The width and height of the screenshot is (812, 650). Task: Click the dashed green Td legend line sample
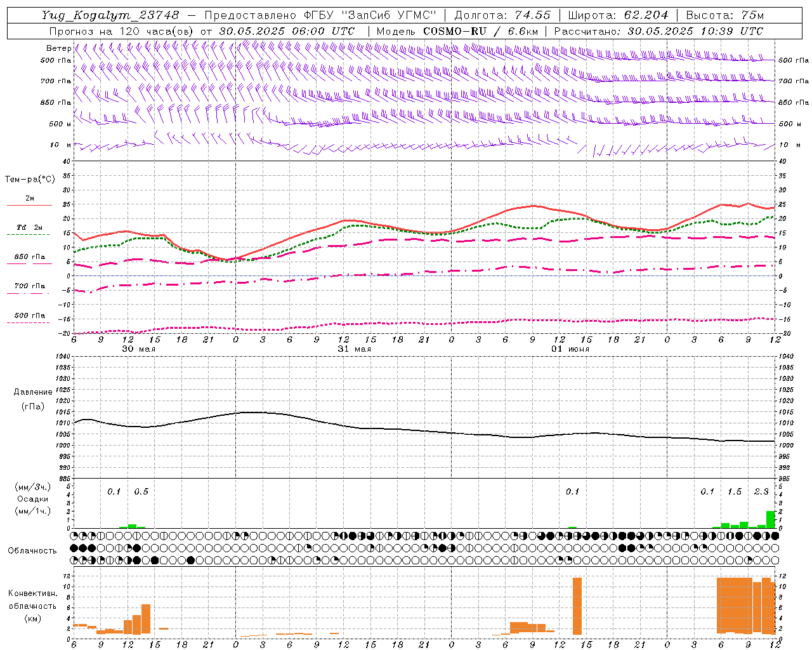[29, 234]
